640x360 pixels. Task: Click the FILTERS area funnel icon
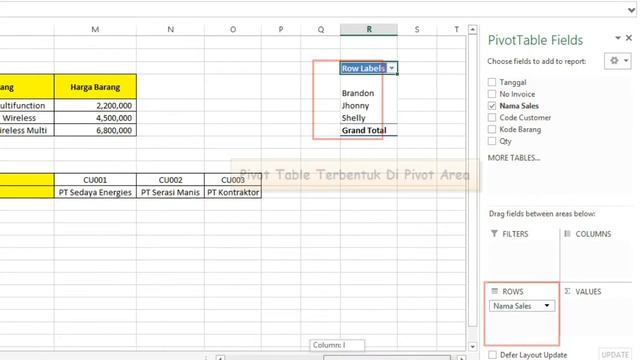(494, 233)
